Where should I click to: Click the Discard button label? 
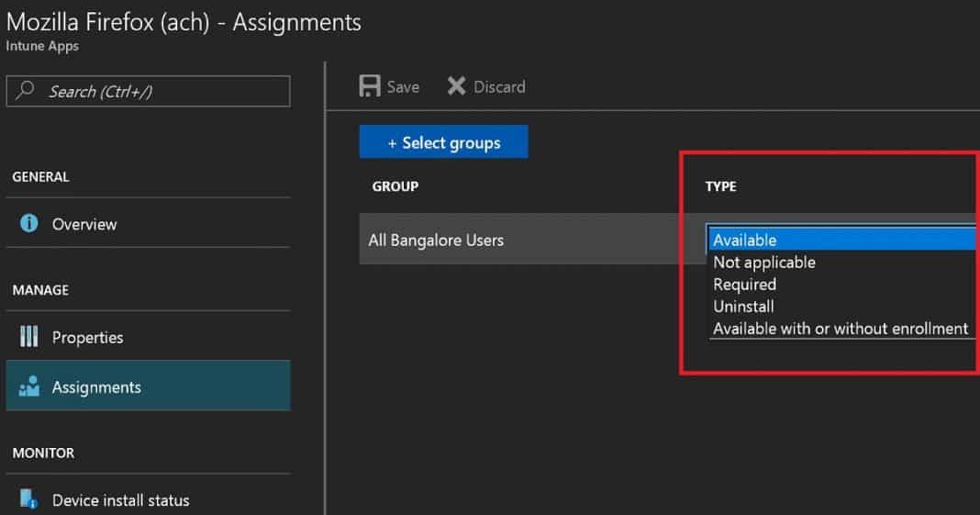point(499,87)
